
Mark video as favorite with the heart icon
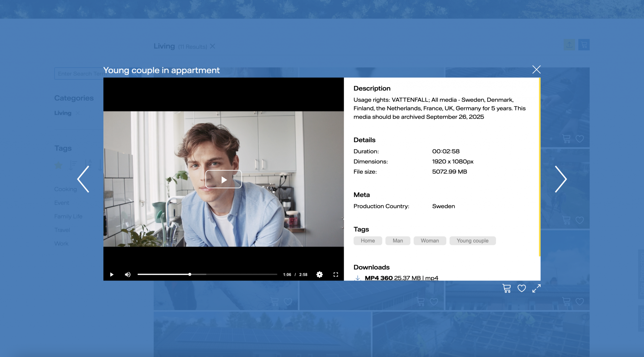click(522, 288)
